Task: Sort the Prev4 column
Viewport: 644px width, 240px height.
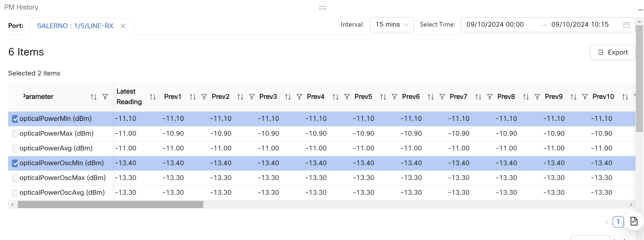Action: 336,97
